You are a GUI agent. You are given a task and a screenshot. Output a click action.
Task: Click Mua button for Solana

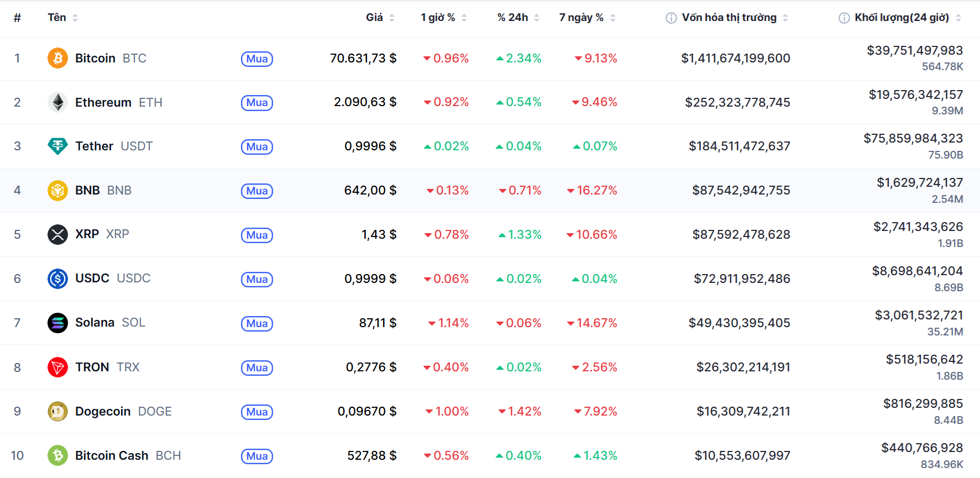pos(257,323)
